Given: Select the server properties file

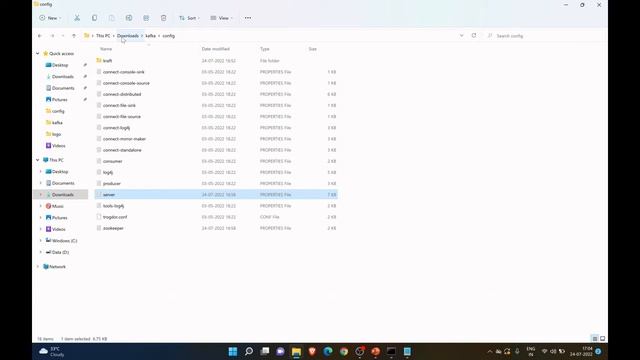Looking at the screenshot, I should [216, 195].
